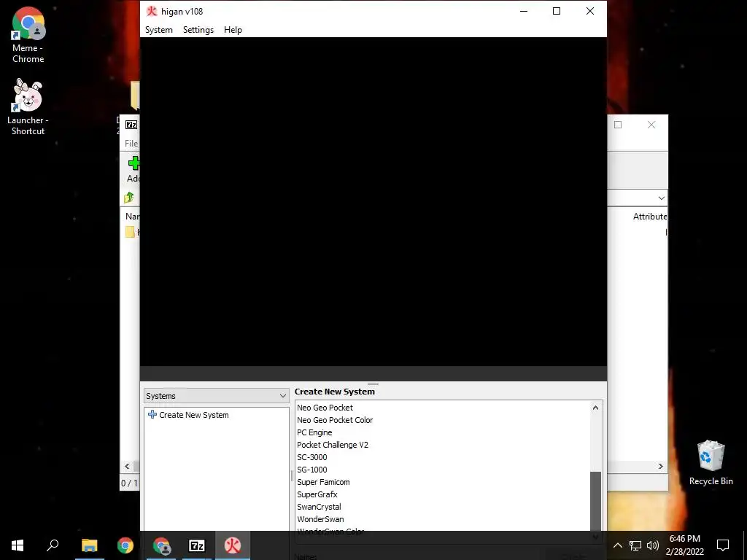Screen dimensions: 747x560
Task: Open taskbar Search
Action: [x=53, y=545]
